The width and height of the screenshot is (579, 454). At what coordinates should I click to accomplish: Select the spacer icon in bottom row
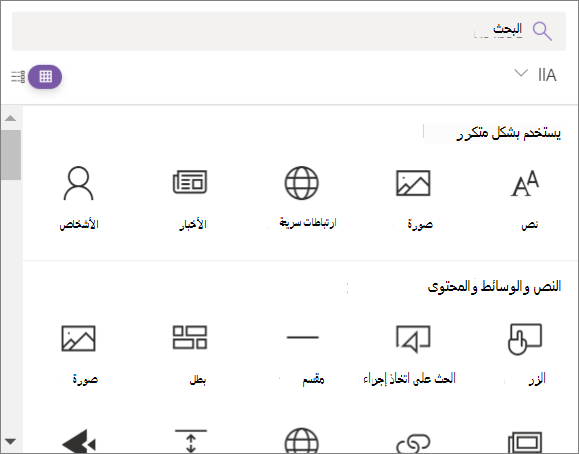tap(191, 441)
